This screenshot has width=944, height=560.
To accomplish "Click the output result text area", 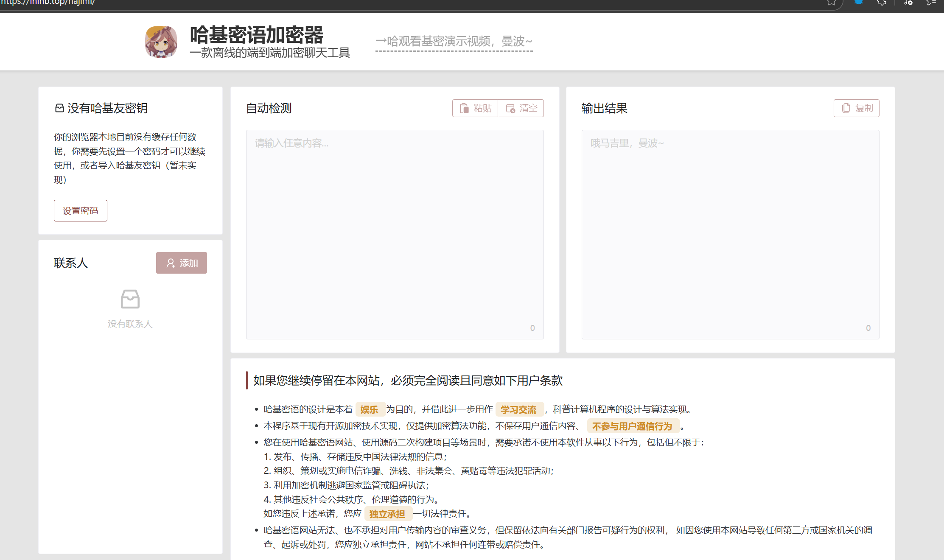I will coord(730,234).
